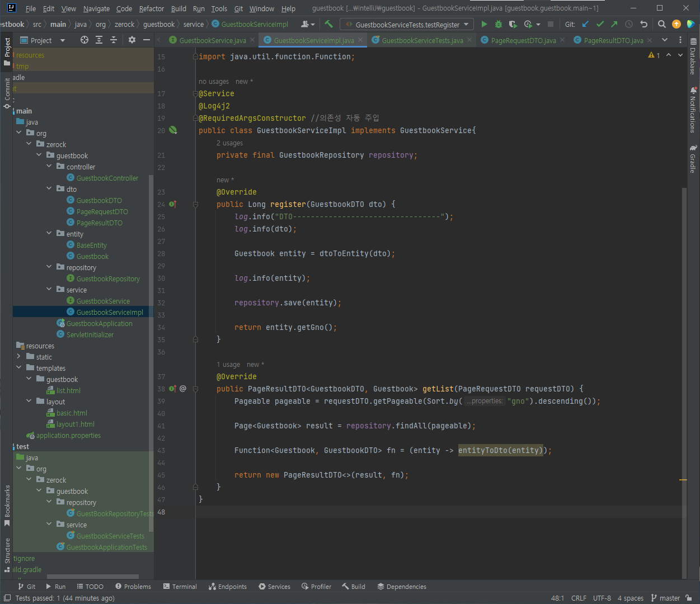
Task: Open Project panel gear options
Action: click(x=132, y=40)
